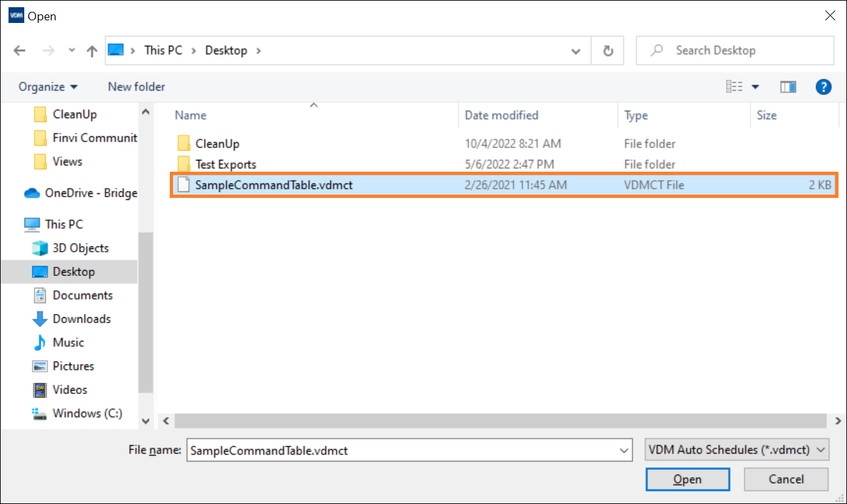847x504 pixels.
Task: Click the CleanUp folder icon in file list
Action: pyautogui.click(x=184, y=144)
